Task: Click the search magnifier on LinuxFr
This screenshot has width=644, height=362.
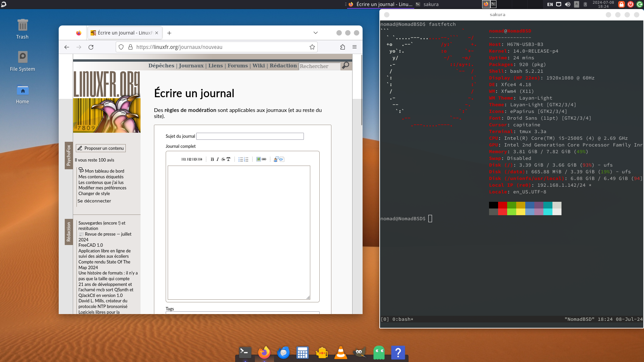Action: [345, 65]
